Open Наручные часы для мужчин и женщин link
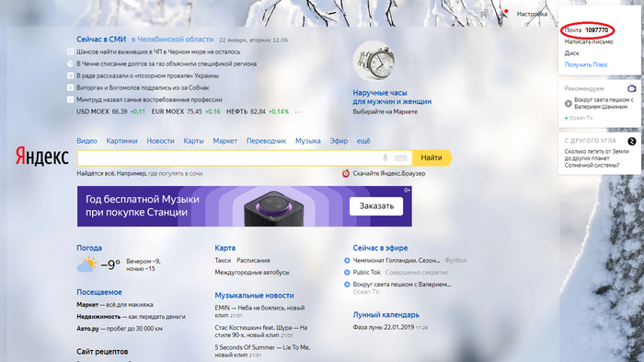This screenshot has height=362, width=644. (392, 97)
